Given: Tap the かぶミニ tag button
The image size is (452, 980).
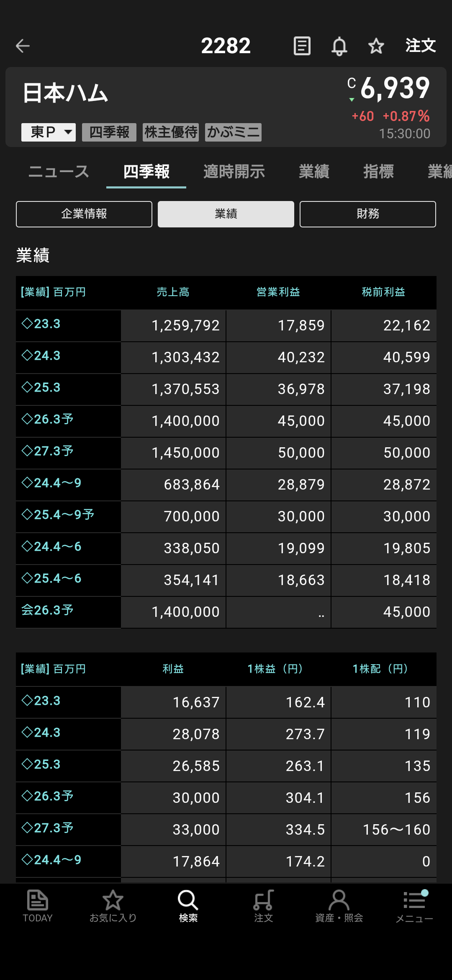Looking at the screenshot, I should click(233, 132).
